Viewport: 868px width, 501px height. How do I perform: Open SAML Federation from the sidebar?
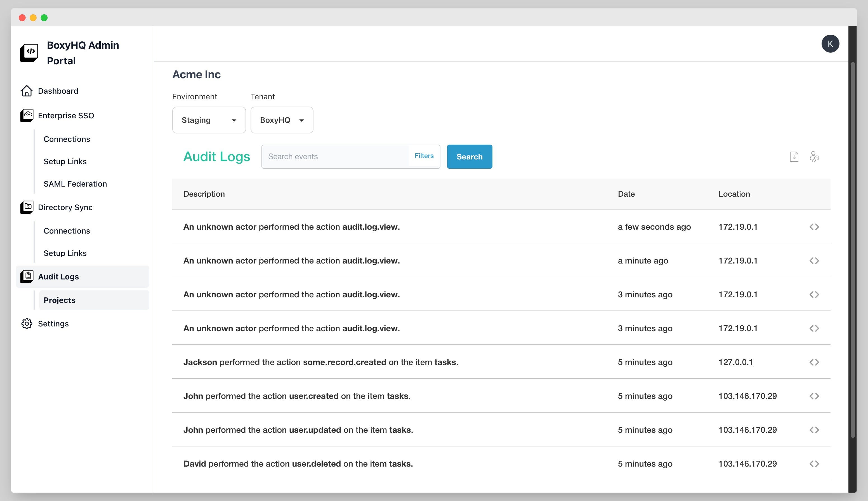75,184
